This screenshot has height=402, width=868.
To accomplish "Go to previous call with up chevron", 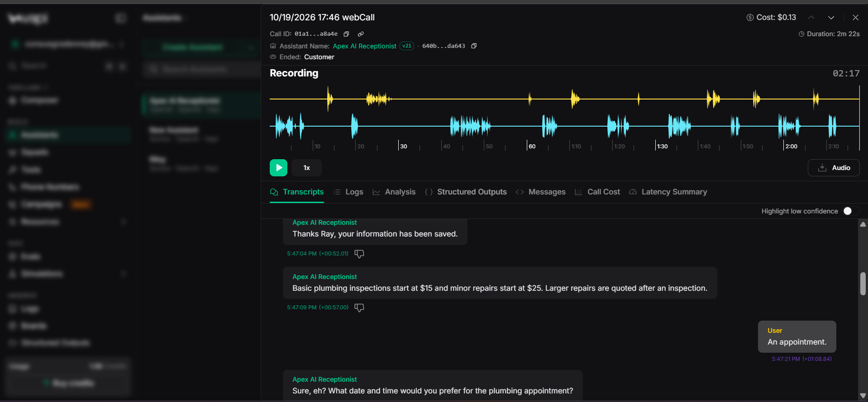I will [x=811, y=18].
